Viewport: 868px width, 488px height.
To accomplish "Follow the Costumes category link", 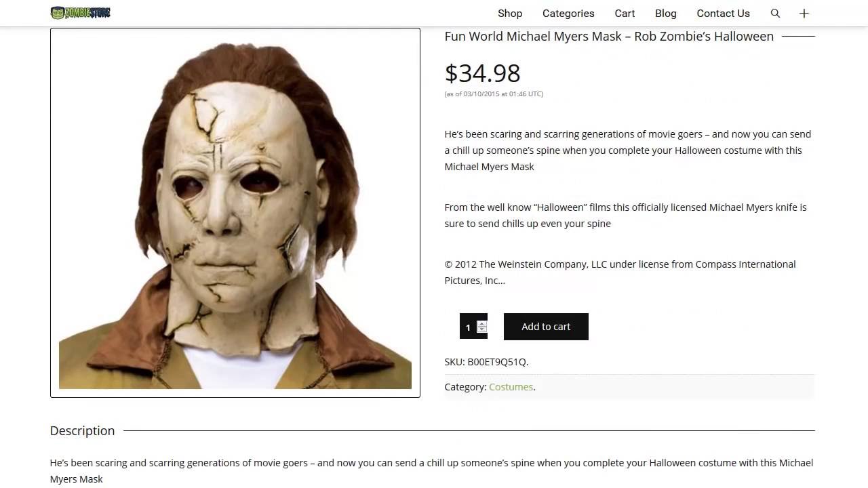I will point(511,387).
